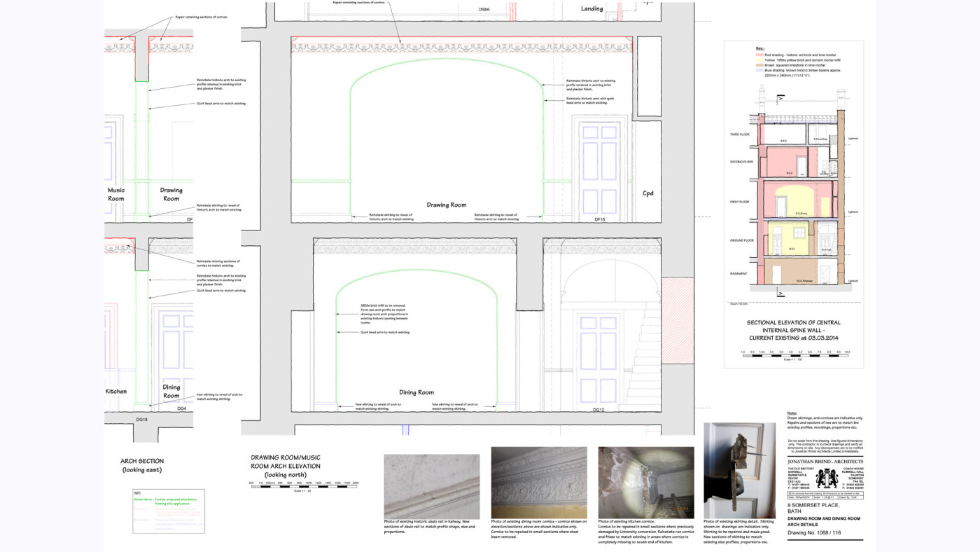Select the kitchen cornice photo
Image resolution: width=980 pixels, height=552 pixels.
[645, 482]
